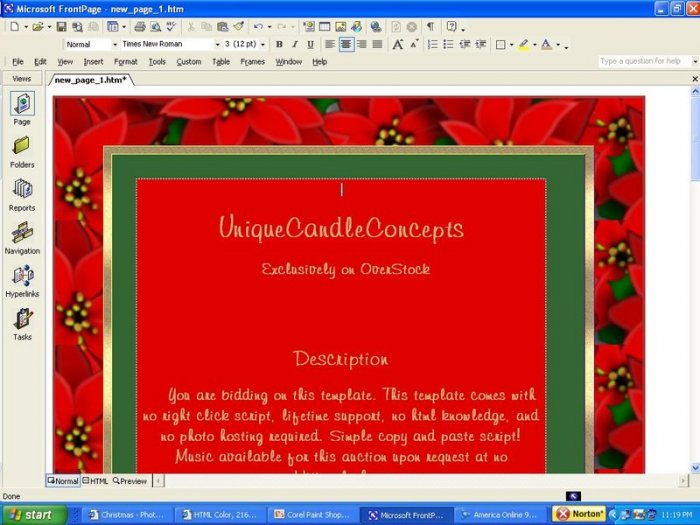The image size is (700, 525).
Task: Toggle Justify alignment for the paragraph
Action: coord(378,44)
